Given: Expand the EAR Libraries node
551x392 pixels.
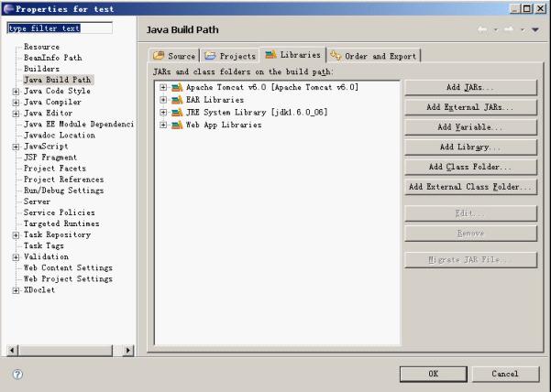Looking at the screenshot, I should (163, 100).
